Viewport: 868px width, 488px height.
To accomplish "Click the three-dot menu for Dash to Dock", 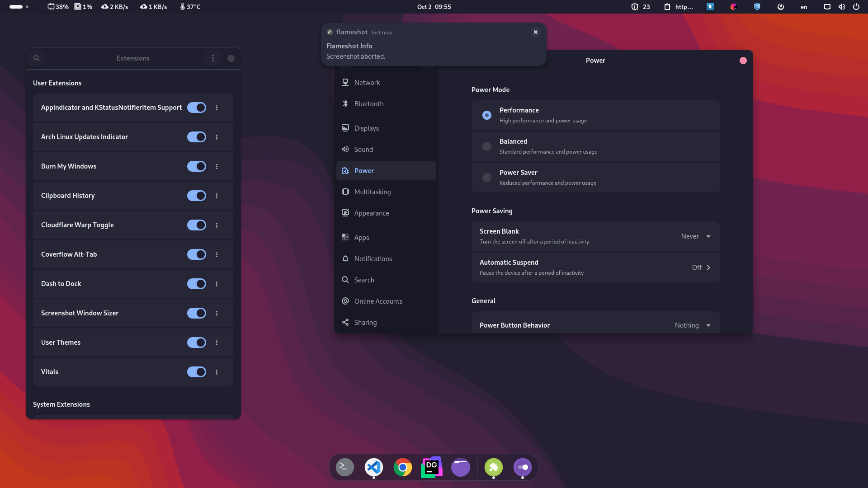I will click(x=217, y=284).
